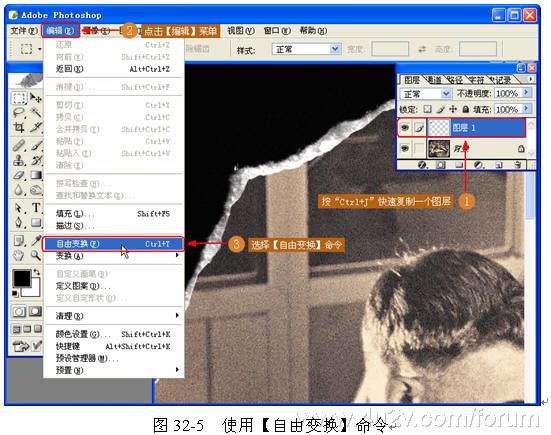The width and height of the screenshot is (551, 435).
Task: Open the 样式 style dropdown showing 正常
Action: (306, 49)
